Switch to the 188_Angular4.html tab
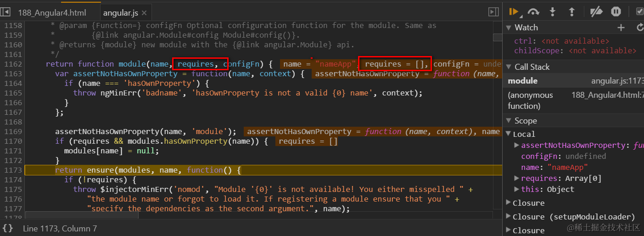Screen dimensions: 644x236 [51, 13]
